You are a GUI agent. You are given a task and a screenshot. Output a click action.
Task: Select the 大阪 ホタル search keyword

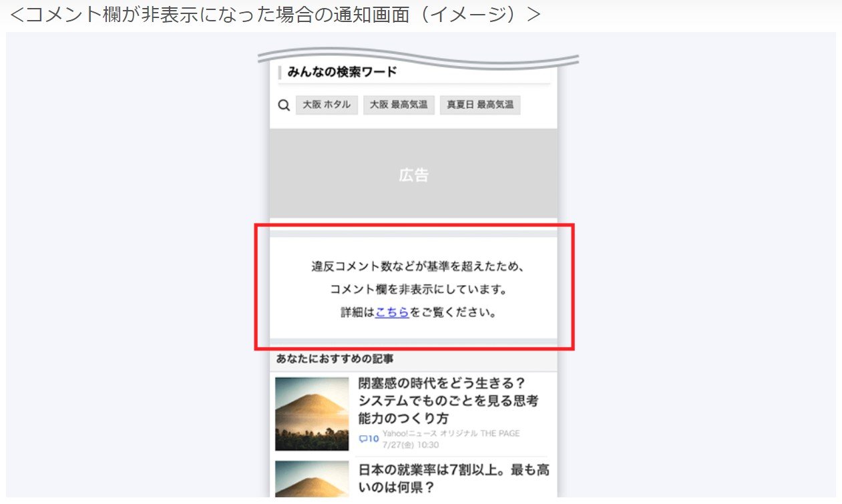[x=327, y=105]
